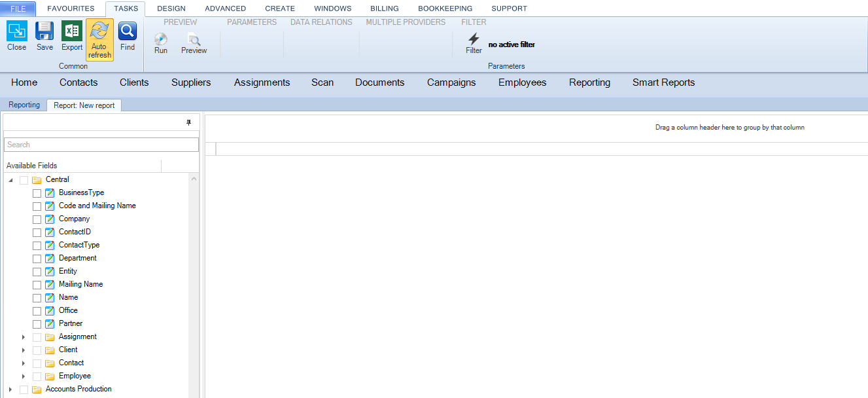Tick the Partner field checkbox
868x398 pixels.
(37, 324)
